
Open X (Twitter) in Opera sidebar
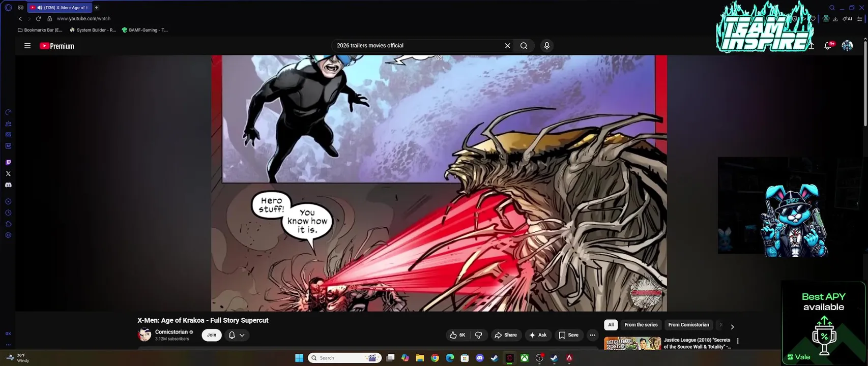click(x=8, y=174)
